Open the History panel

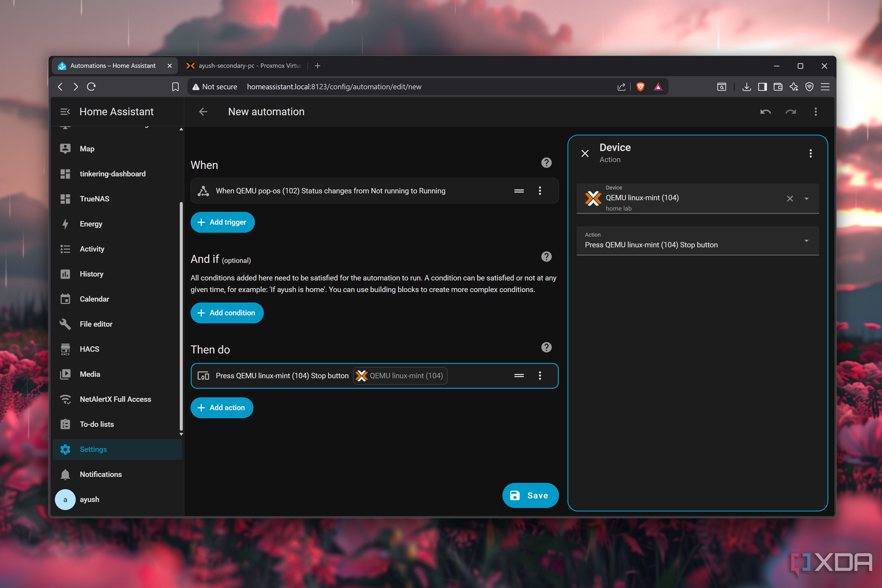[117, 274]
